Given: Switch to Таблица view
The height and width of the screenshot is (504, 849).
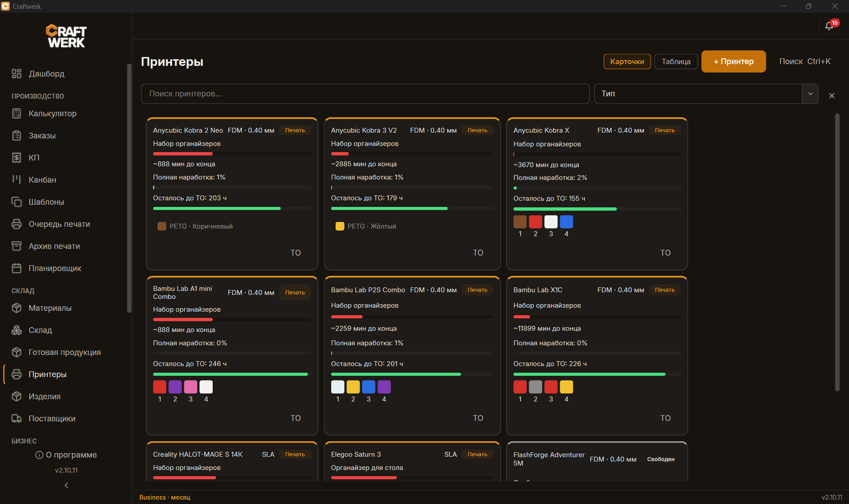Looking at the screenshot, I should click(x=676, y=61).
